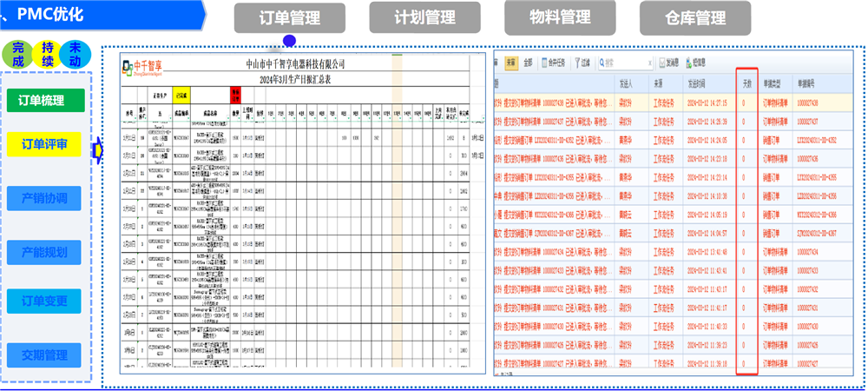The width and height of the screenshot is (868, 391).
Task: Open the 仓库管理 tab
Action: tap(695, 17)
